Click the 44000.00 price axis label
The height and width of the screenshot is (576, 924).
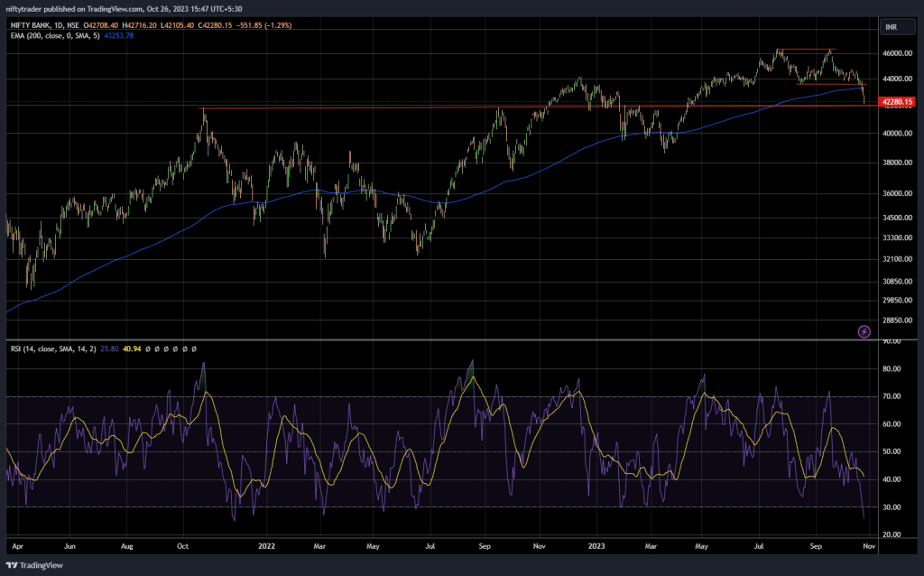[x=897, y=79]
